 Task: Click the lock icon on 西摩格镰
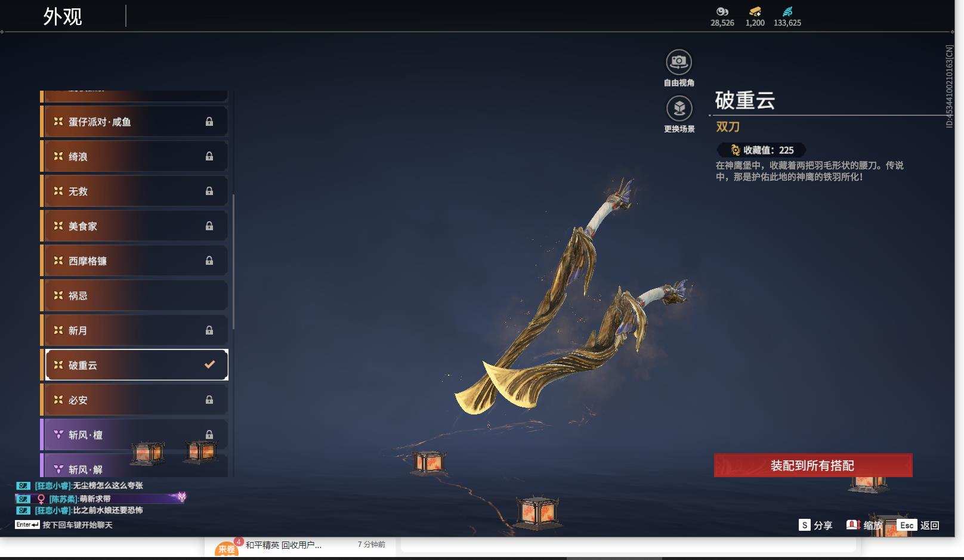tap(209, 261)
